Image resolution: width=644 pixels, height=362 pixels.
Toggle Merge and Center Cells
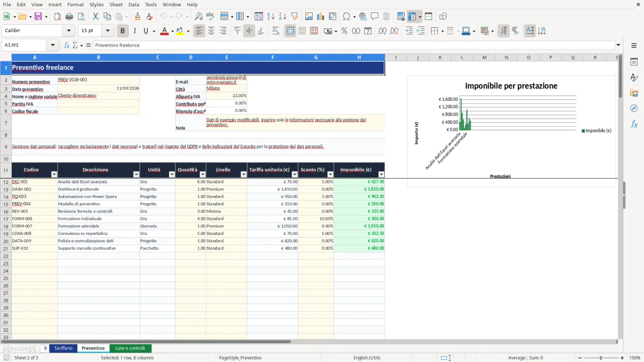tap(290, 31)
